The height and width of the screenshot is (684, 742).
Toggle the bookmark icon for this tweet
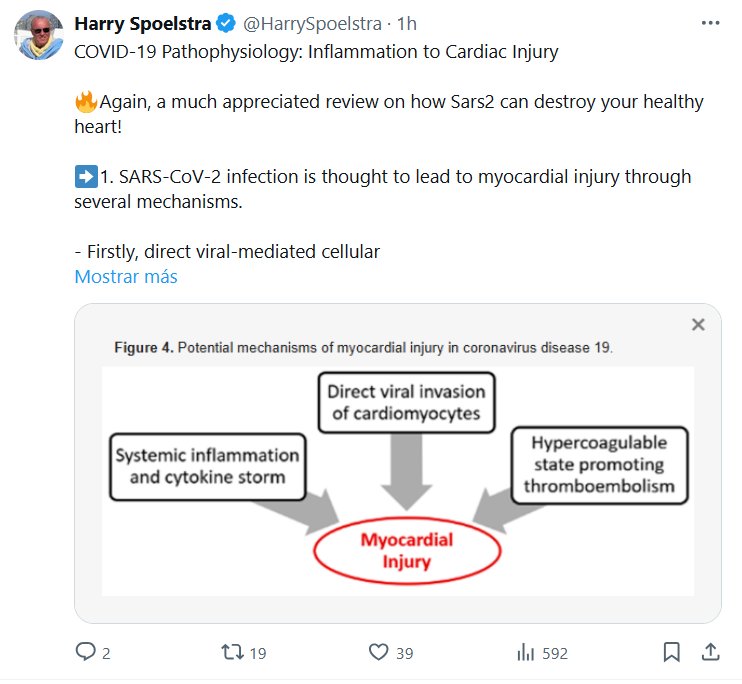673,652
